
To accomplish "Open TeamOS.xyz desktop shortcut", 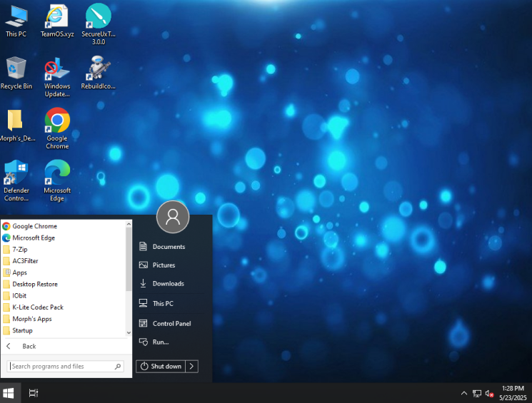I will coord(57,21).
